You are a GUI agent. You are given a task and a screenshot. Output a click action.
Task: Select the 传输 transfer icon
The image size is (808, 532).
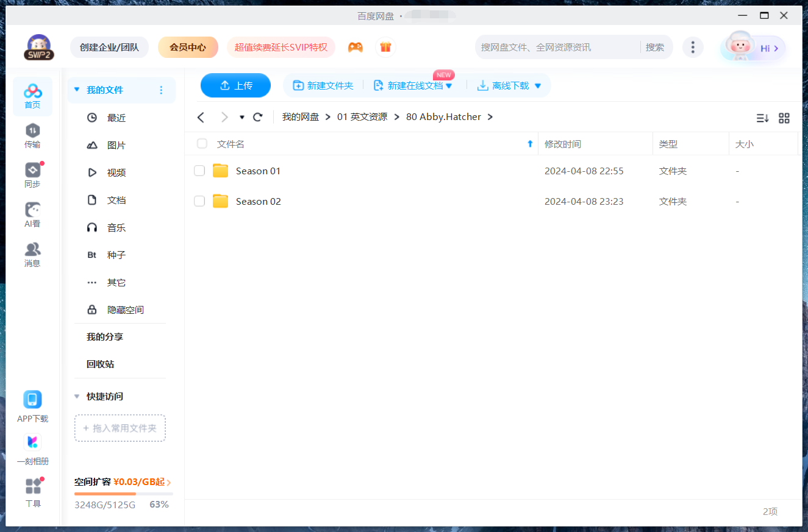(32, 135)
